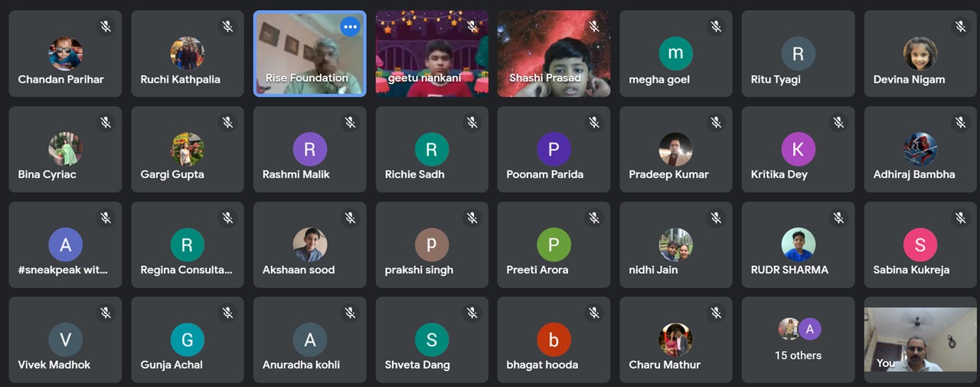Select the Rise Foundation video tile
This screenshot has height=387, width=980.
pyautogui.click(x=310, y=54)
